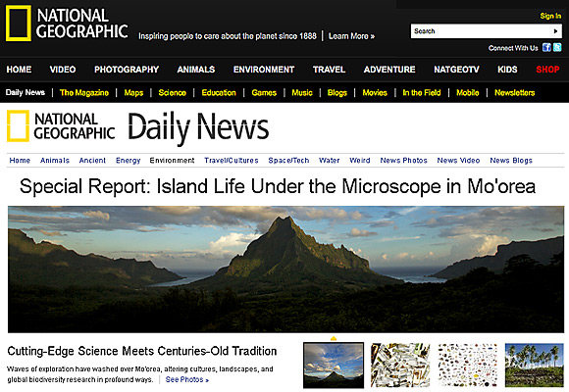Select the Ancient news tab
The width and height of the screenshot is (569, 392).
(92, 161)
